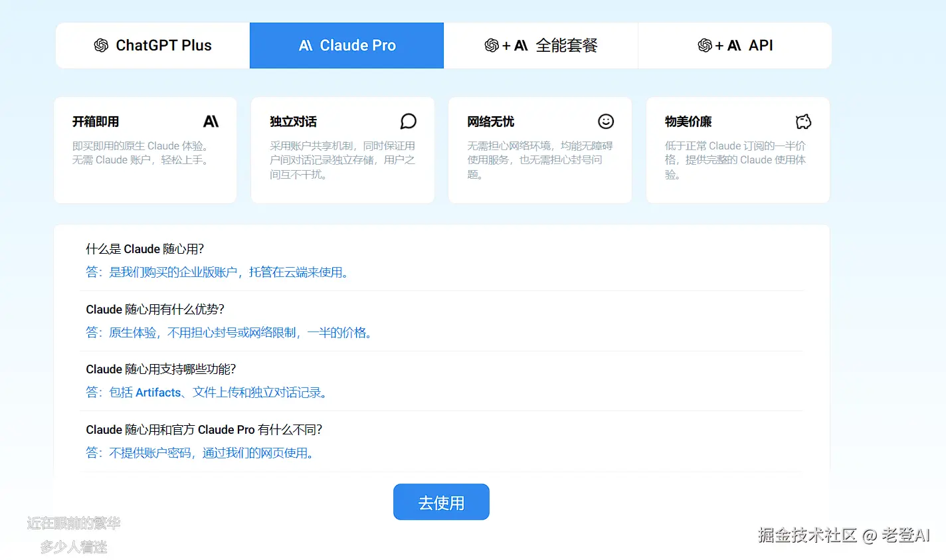The image size is (946, 560).
Task: Click description 无需担心网络环境
Action: [x=539, y=160]
